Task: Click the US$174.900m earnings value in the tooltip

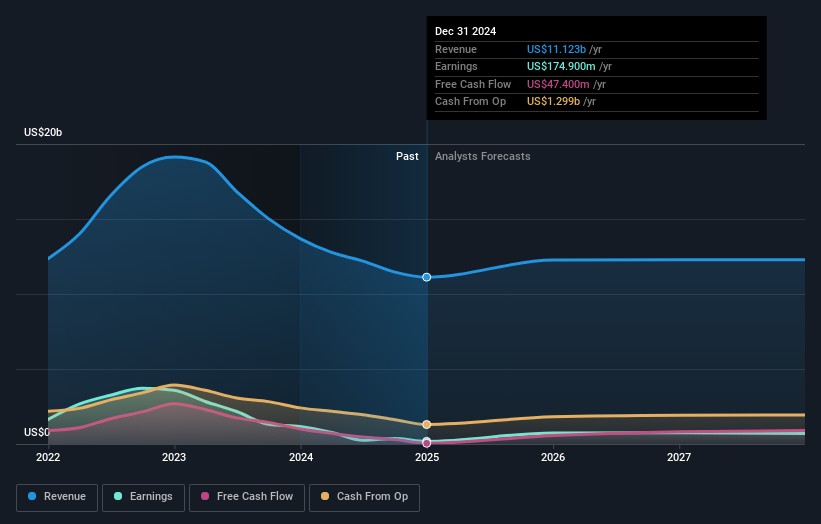Action: pos(563,67)
